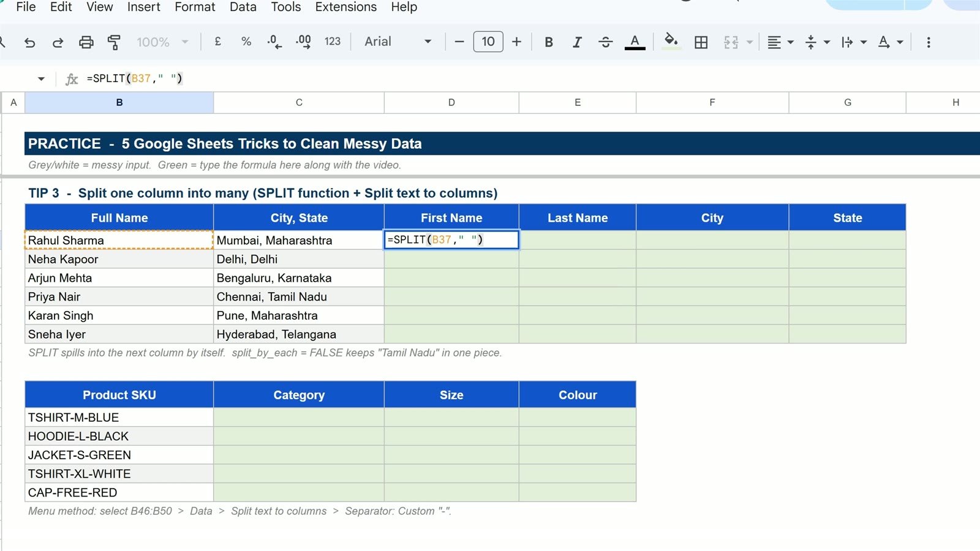Open the Data menu
Screen dimensions: 980x551
pyautogui.click(x=243, y=7)
